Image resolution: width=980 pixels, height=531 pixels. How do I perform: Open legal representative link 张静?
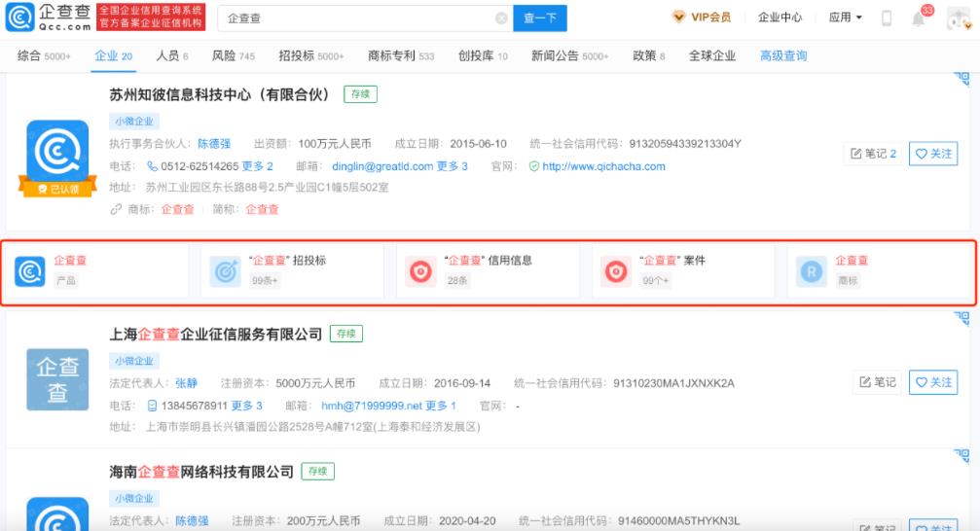[x=186, y=383]
